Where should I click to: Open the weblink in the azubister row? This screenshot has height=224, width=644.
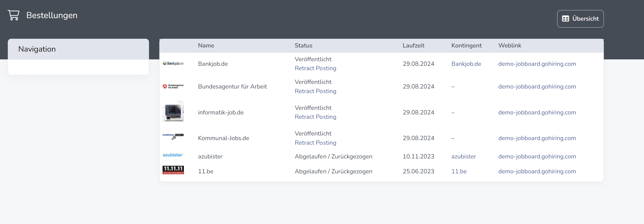click(537, 157)
